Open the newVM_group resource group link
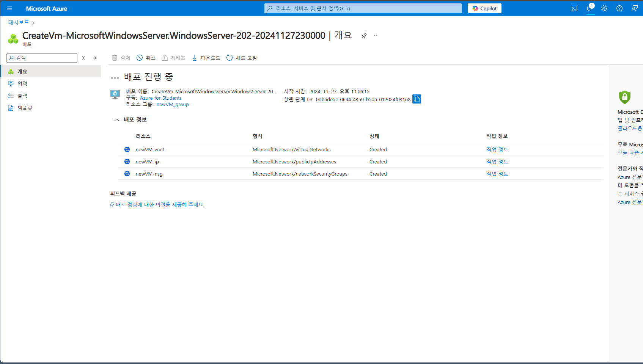 (x=173, y=104)
